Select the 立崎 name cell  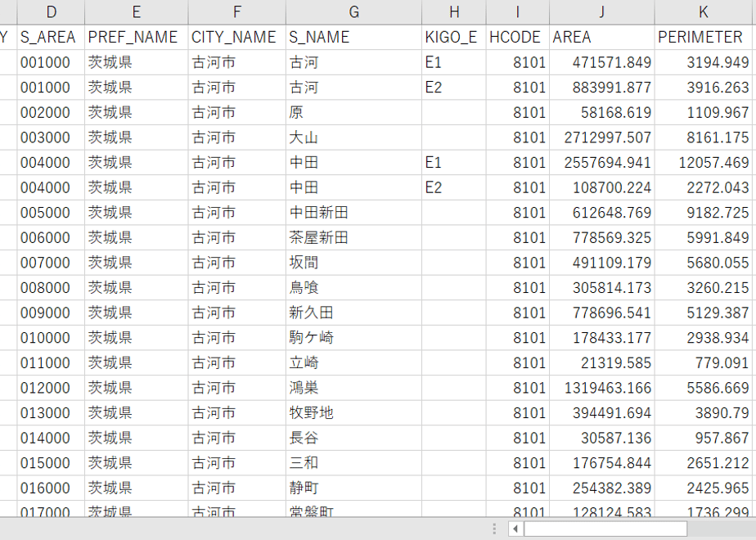pos(354,363)
